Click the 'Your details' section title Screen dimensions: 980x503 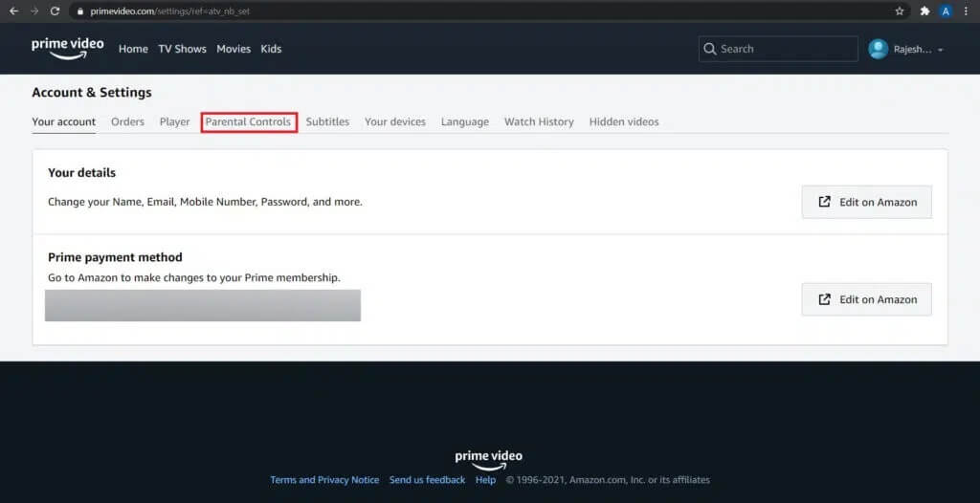click(82, 172)
